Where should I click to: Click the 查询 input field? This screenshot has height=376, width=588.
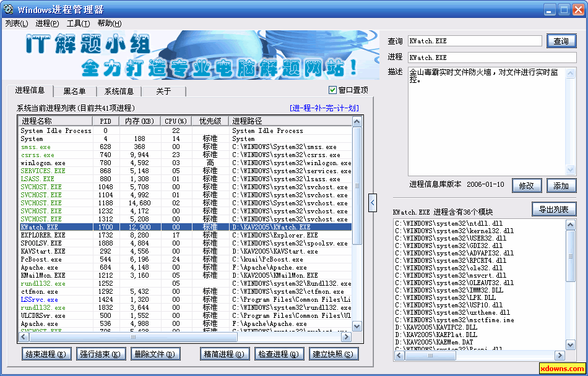pyautogui.click(x=475, y=41)
